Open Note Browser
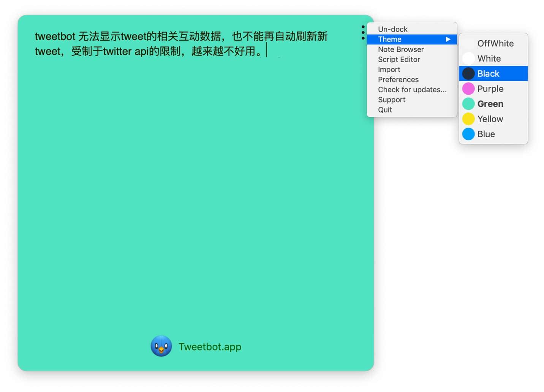 (412, 49)
